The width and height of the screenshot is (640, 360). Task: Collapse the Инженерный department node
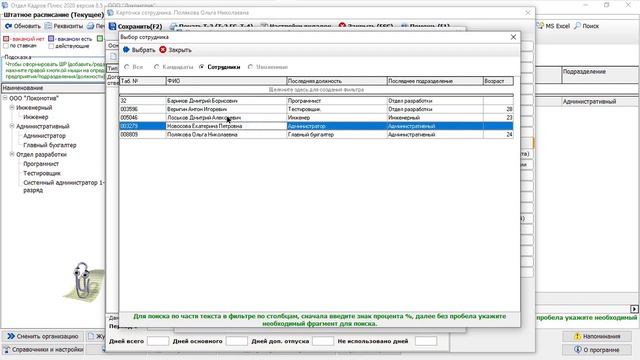12,107
